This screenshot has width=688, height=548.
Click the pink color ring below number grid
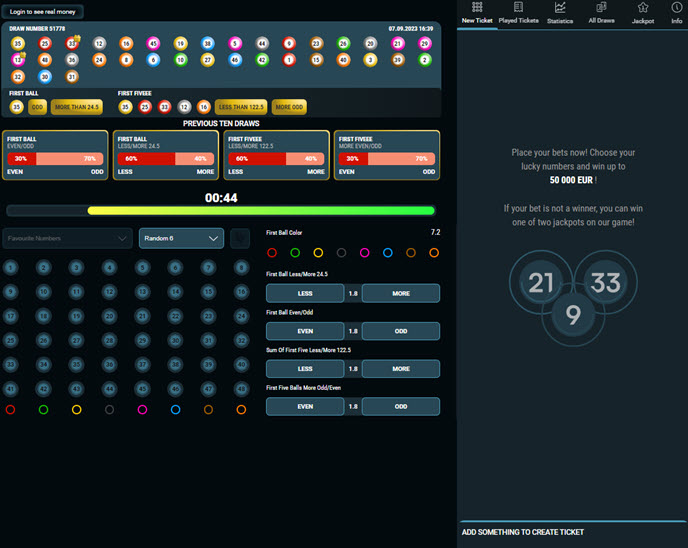pyautogui.click(x=142, y=410)
